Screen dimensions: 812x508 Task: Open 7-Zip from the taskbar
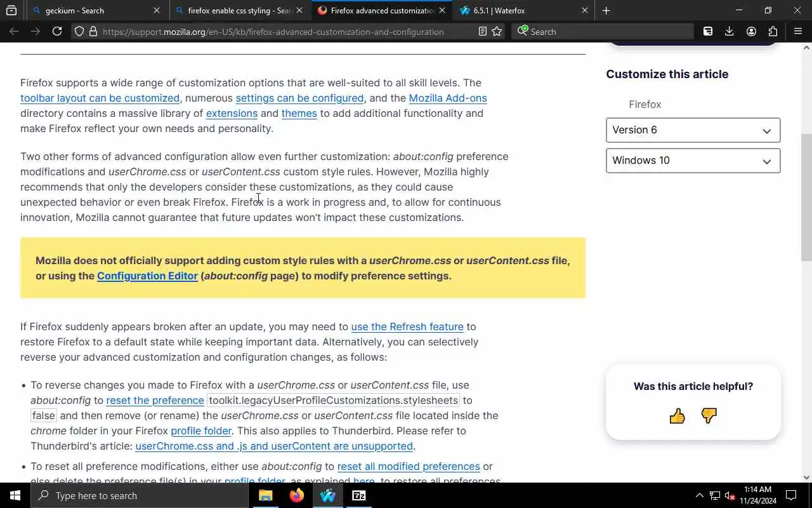(x=359, y=495)
